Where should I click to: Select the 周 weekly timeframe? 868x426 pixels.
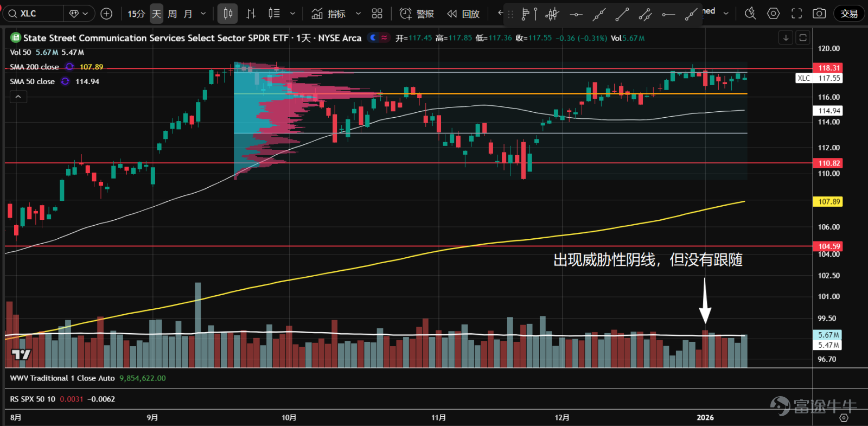coord(173,14)
